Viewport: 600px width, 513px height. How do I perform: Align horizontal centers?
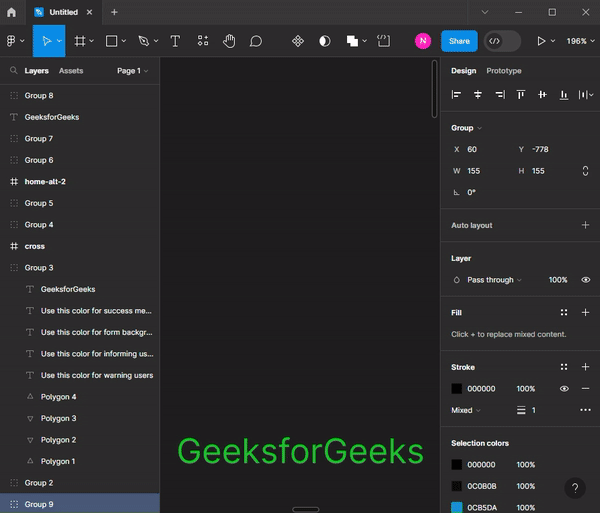pos(478,94)
